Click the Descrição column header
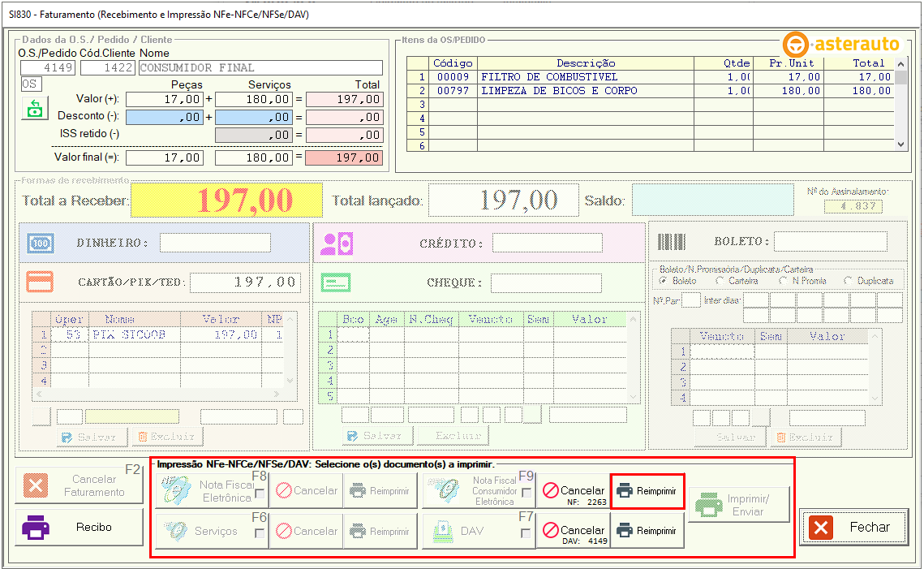This screenshot has width=924, height=569. (x=586, y=63)
